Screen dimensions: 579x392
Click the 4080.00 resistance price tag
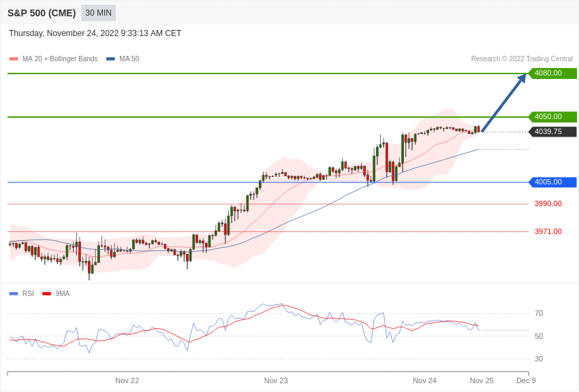[x=553, y=73]
